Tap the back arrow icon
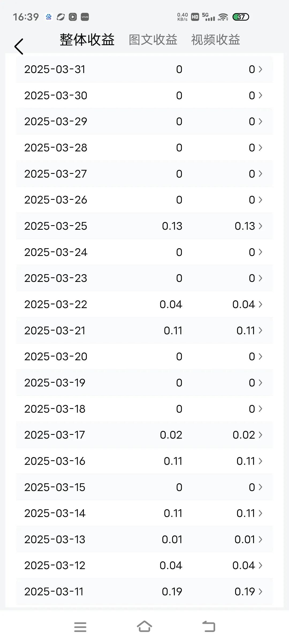 point(19,47)
